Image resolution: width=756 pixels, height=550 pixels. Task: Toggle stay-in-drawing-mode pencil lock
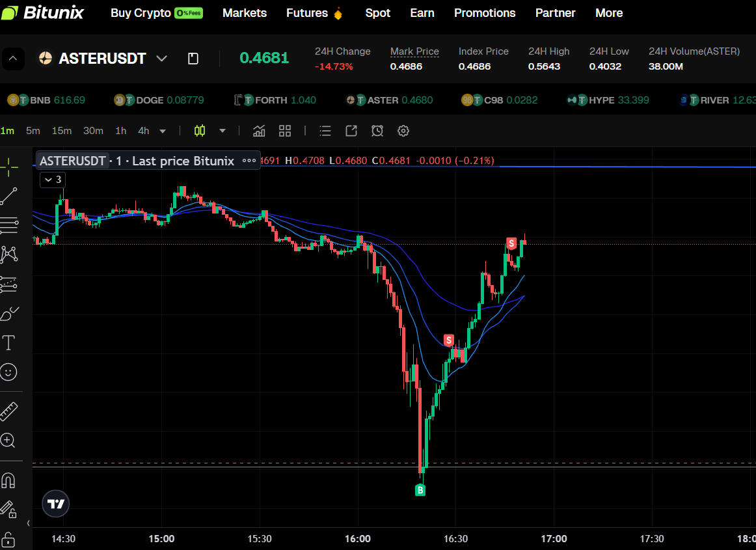click(8, 509)
